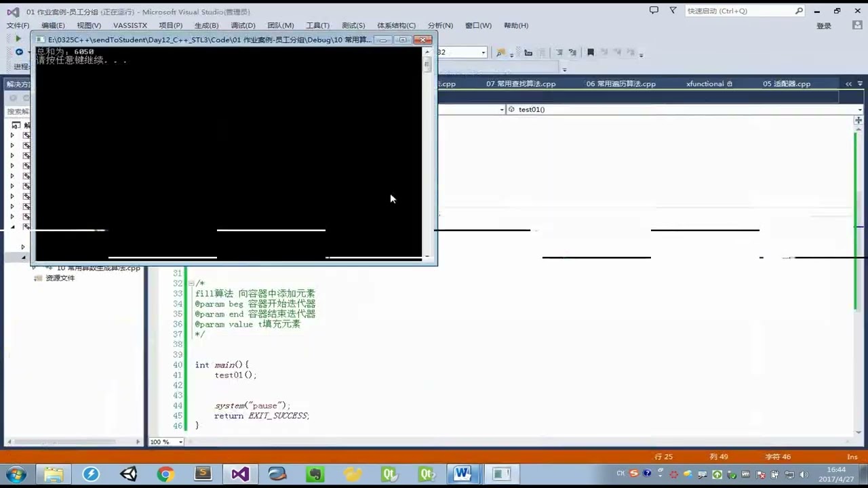Click the Sogou input method tray icon
Image resolution: width=868 pixels, height=488 pixels.
pos(633,474)
